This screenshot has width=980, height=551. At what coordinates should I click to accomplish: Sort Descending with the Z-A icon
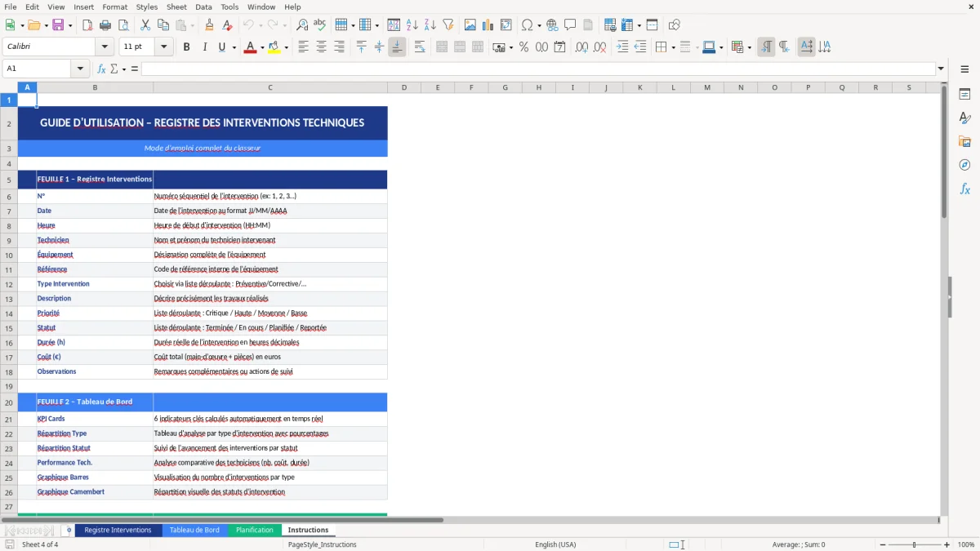click(x=430, y=25)
